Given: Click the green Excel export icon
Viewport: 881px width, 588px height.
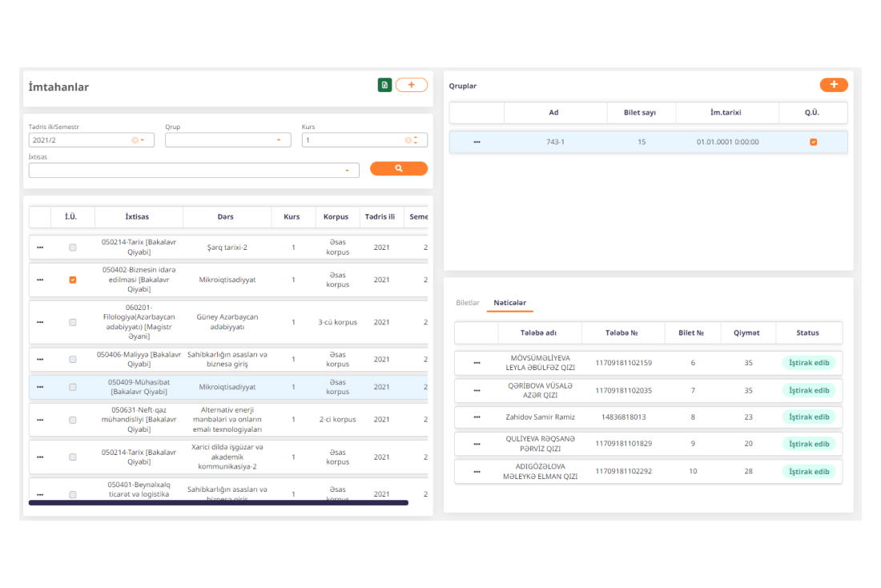Looking at the screenshot, I should click(384, 85).
